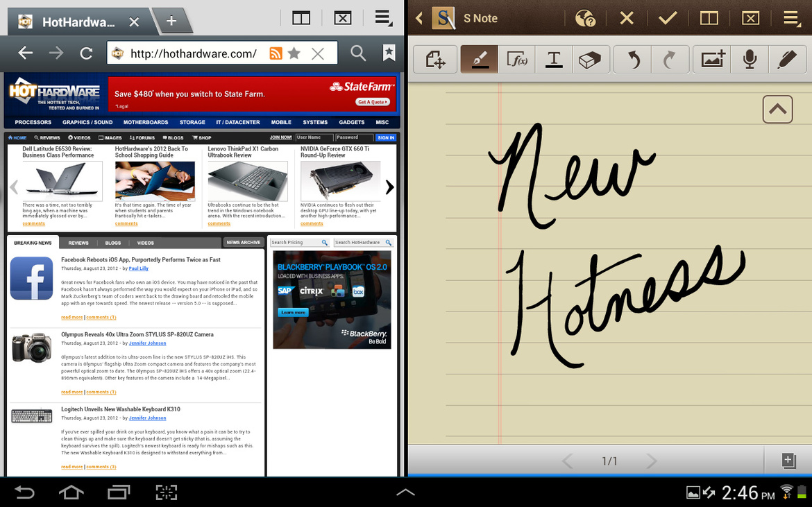Go to previous note page
Screen dimensions: 812x507
click(568, 461)
